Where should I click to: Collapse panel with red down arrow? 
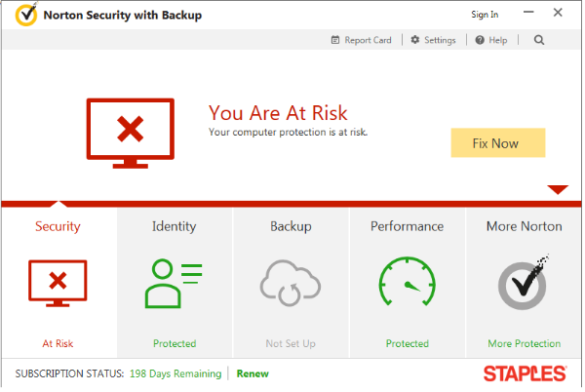(558, 189)
